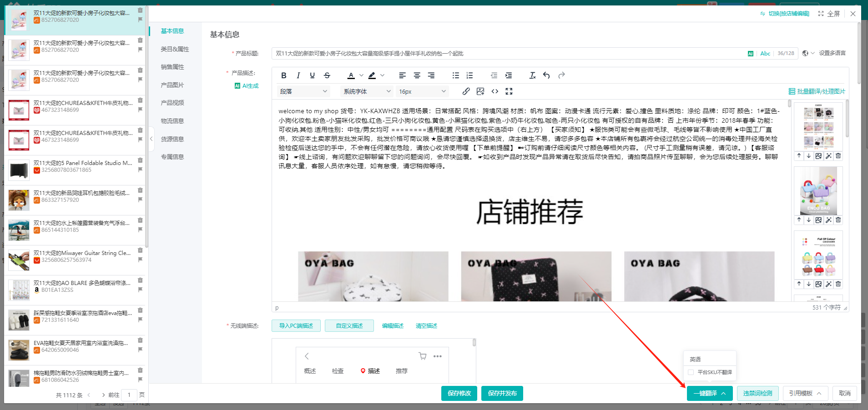Run the 违禁词检测 banned word check
This screenshot has height=410, width=868.
click(757, 393)
